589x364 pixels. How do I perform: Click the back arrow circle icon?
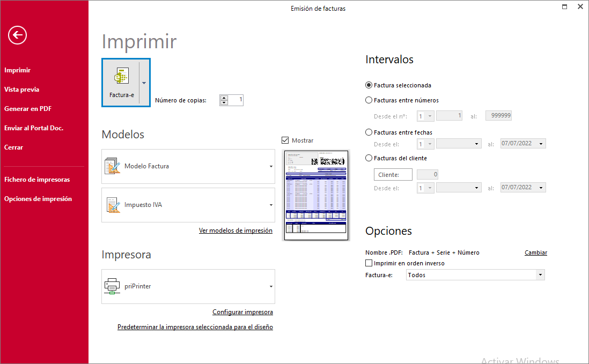click(17, 35)
